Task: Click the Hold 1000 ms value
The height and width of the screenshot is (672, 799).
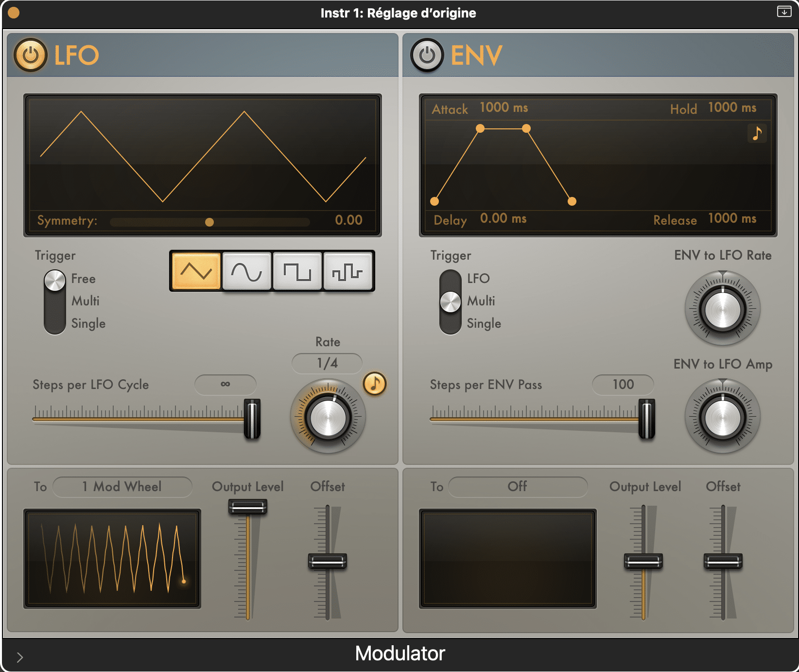Action: [x=732, y=107]
